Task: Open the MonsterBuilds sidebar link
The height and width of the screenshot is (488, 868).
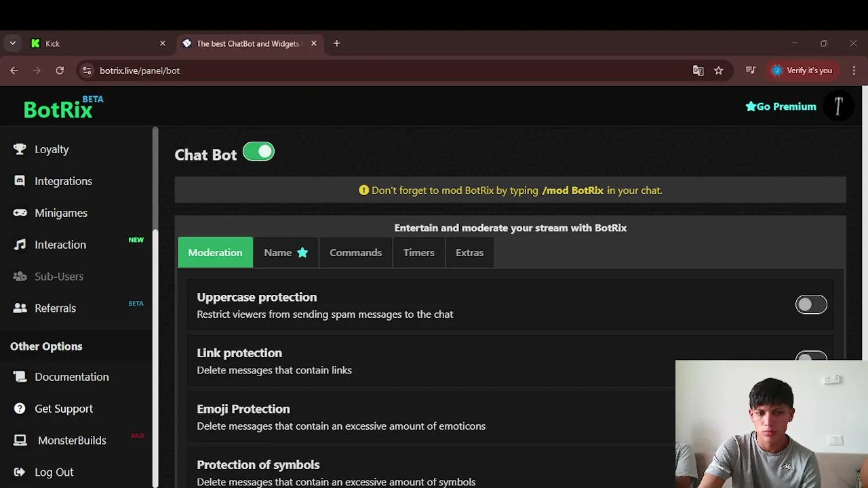Action: 72,441
